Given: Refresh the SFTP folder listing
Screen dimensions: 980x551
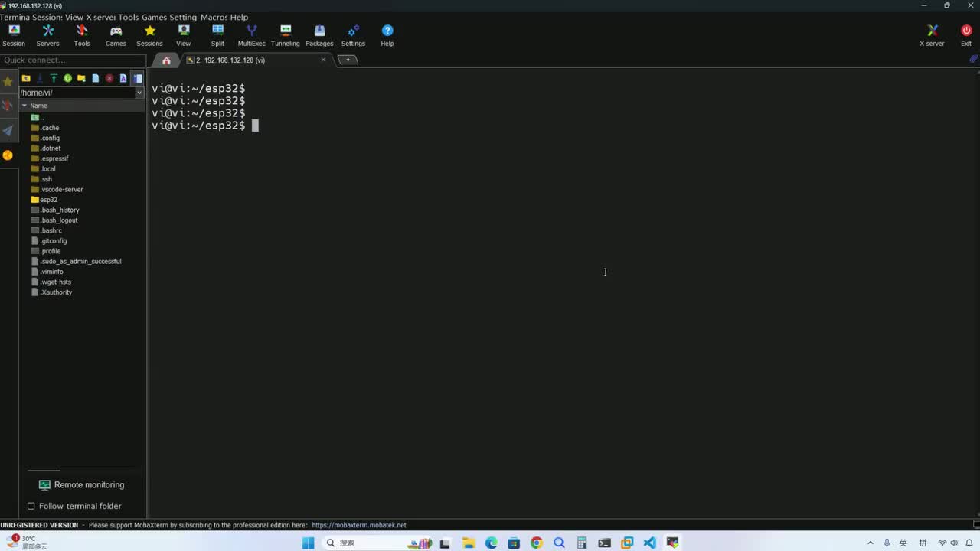Looking at the screenshot, I should 67,78.
